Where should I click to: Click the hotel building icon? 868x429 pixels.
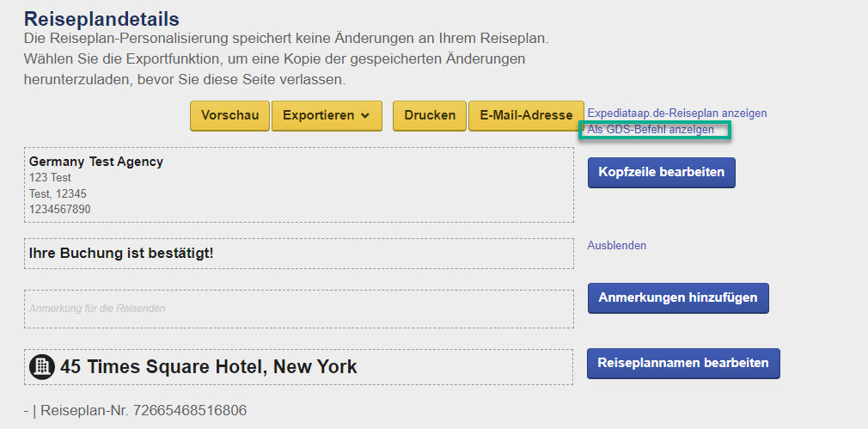click(x=42, y=367)
